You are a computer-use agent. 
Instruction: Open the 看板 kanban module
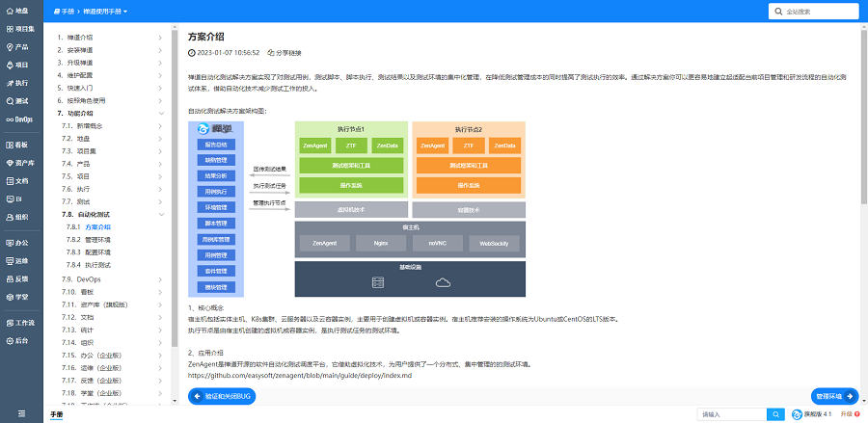[21, 145]
